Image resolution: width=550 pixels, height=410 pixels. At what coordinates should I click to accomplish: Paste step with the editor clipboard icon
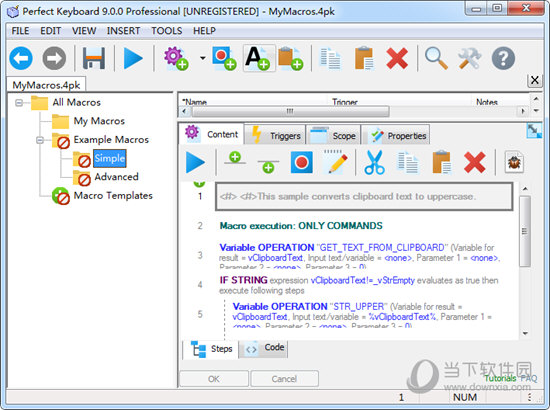pyautogui.click(x=442, y=162)
